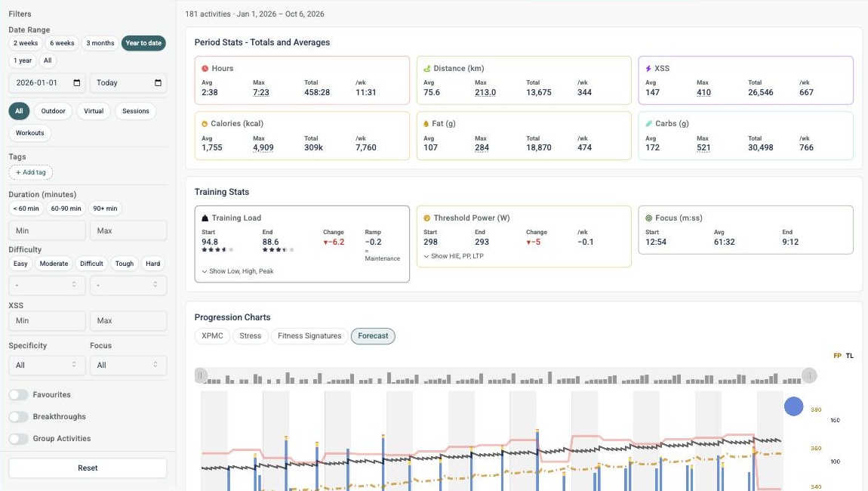This screenshot has width=868, height=491.
Task: Click the Fat droplet icon
Action: [x=426, y=124]
